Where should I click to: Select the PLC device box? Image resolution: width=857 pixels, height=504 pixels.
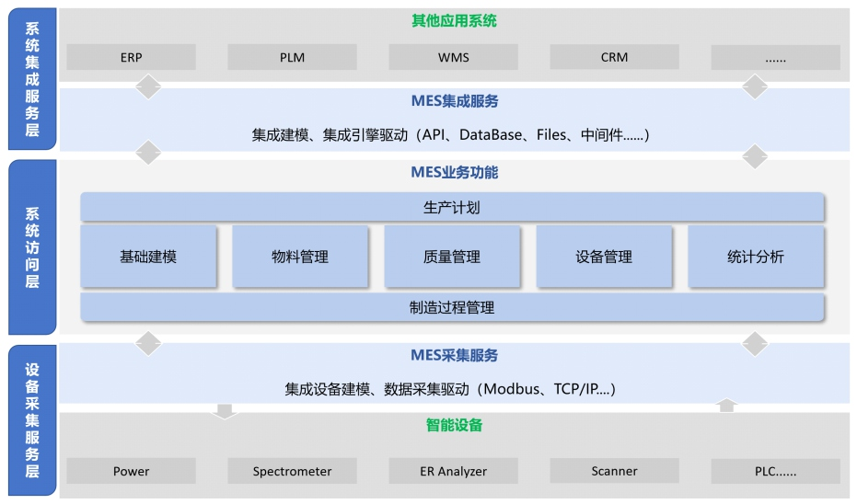coord(776,471)
